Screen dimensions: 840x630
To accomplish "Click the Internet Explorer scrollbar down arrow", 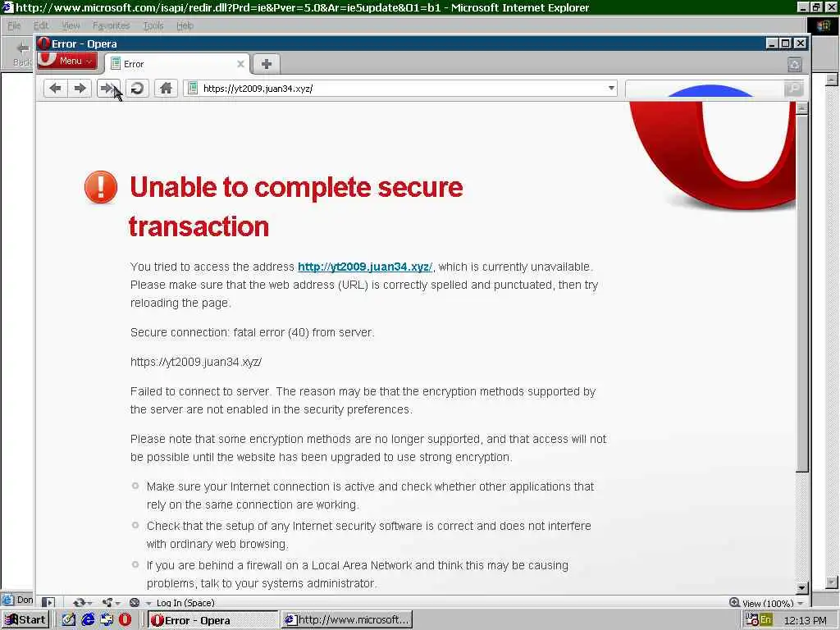I will coord(832,582).
